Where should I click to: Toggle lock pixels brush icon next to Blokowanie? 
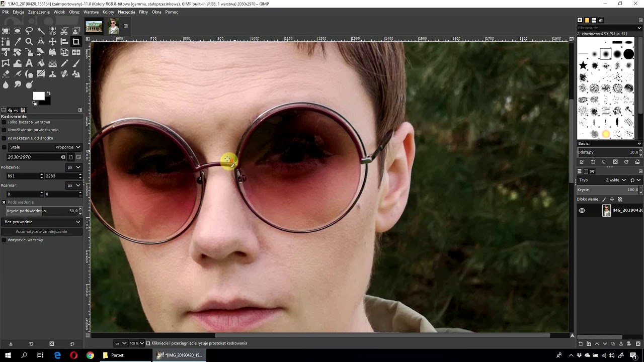tap(604, 200)
